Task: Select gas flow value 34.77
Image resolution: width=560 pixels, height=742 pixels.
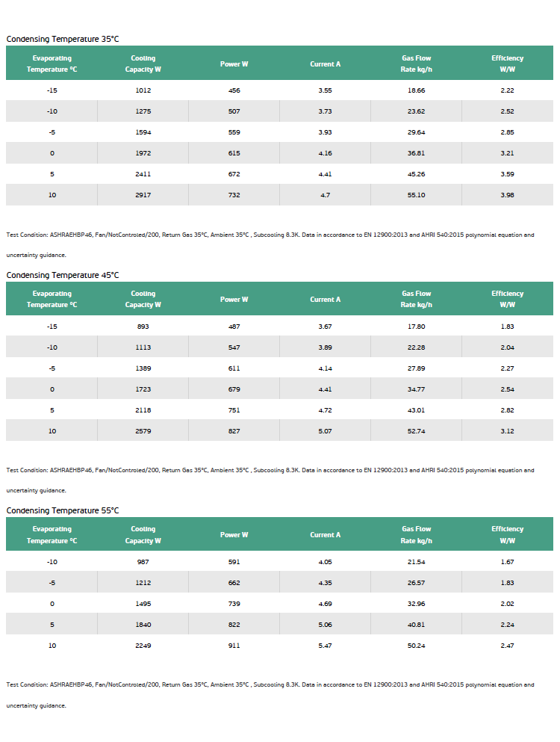Action: [416, 389]
